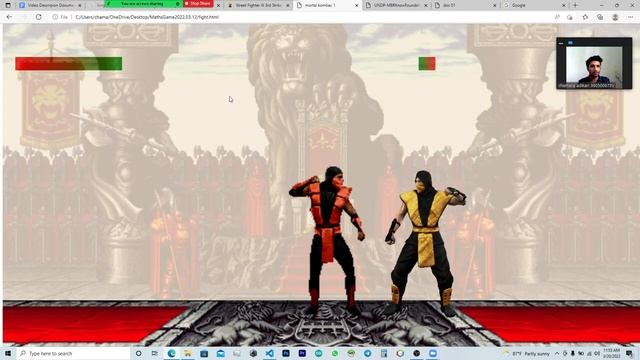640x360 pixels.
Task: Open Premiere Pro from the taskbar
Action: click(x=302, y=353)
